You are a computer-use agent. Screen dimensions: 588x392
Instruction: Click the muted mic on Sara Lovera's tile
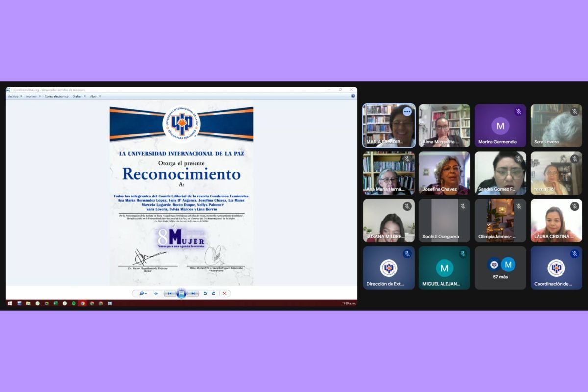[574, 112]
